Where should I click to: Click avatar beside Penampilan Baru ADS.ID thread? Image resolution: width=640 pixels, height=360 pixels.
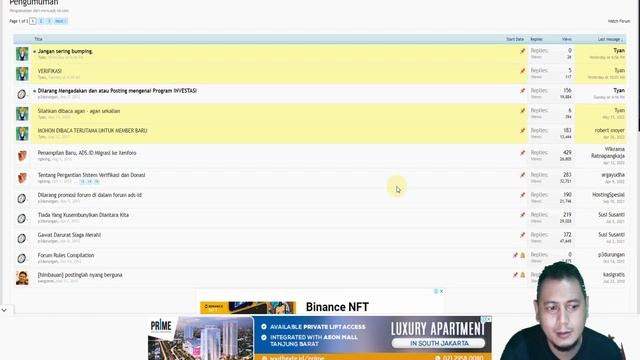tap(22, 156)
